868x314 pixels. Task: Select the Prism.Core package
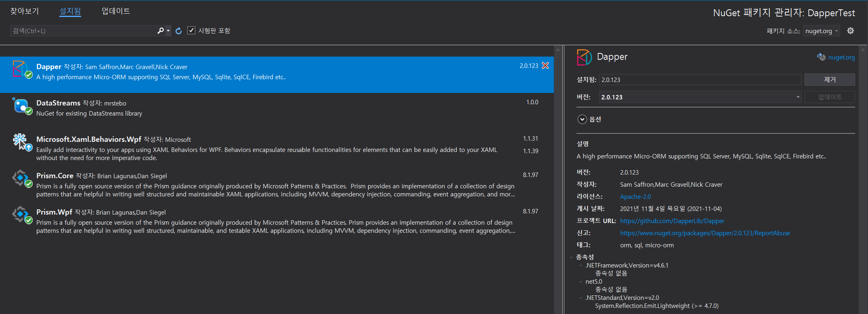point(277,184)
